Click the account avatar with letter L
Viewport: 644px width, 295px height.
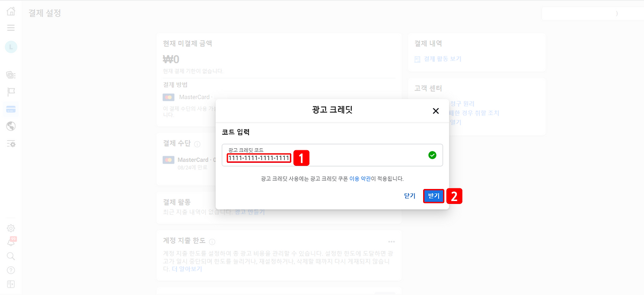pos(10,47)
